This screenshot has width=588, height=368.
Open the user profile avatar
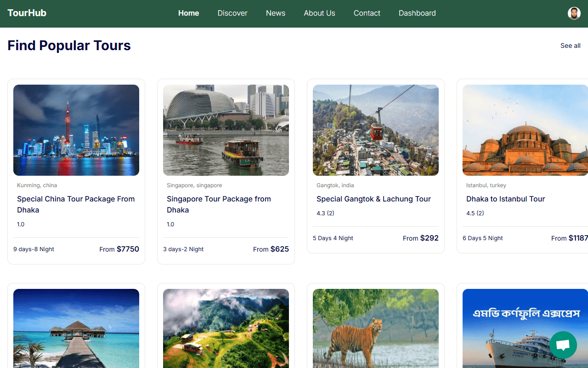coord(574,13)
